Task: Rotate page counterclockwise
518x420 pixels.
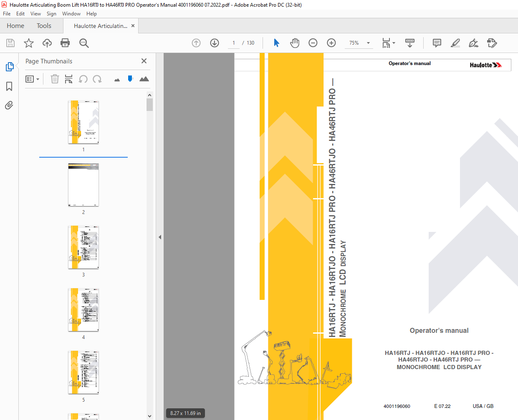Action: (x=83, y=79)
